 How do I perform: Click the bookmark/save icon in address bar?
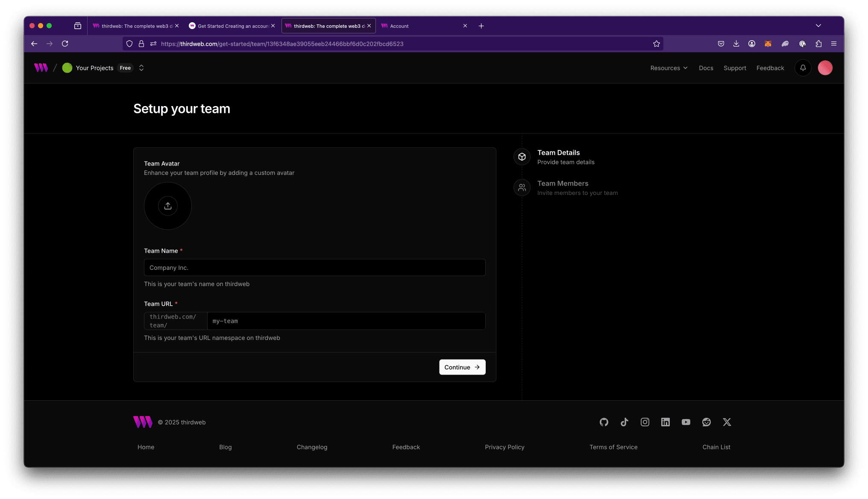657,43
